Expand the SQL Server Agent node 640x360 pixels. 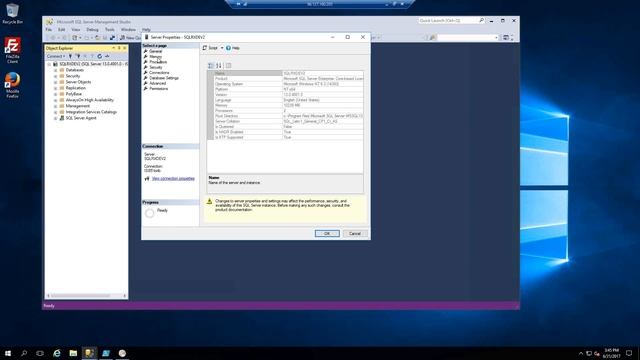56,118
